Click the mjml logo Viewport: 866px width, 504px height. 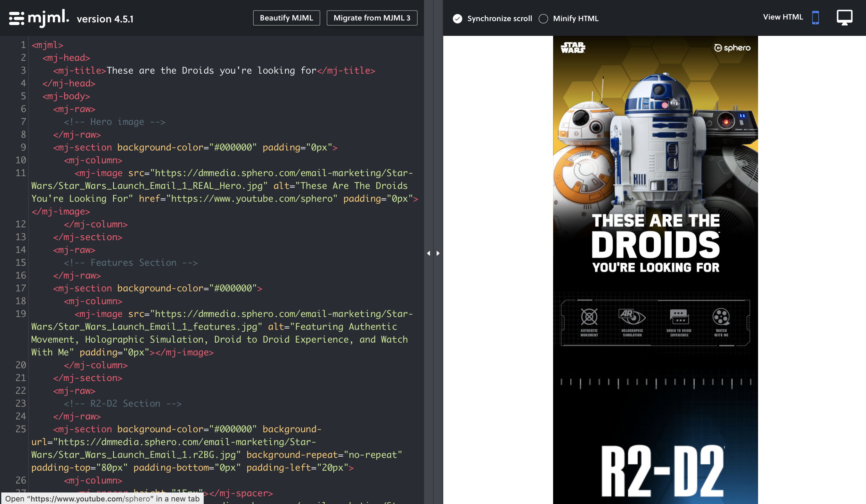coord(39,18)
